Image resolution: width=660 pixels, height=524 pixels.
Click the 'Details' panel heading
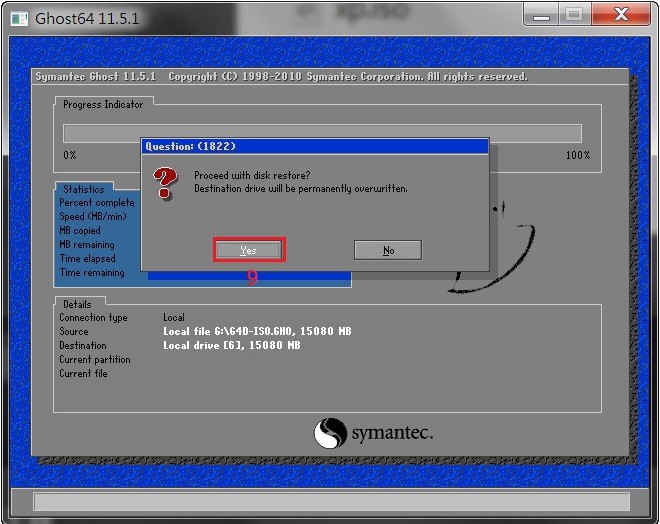77,304
